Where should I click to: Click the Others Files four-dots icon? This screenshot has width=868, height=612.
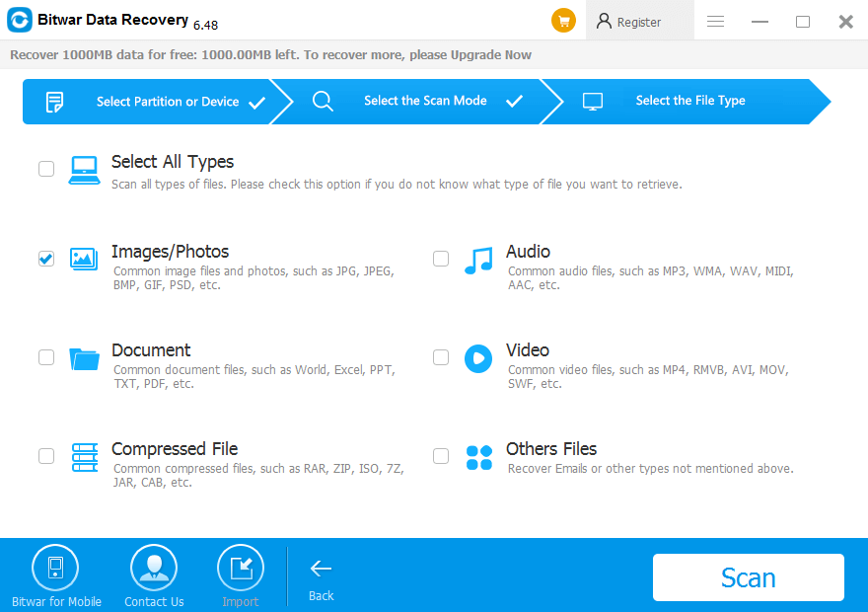(478, 457)
